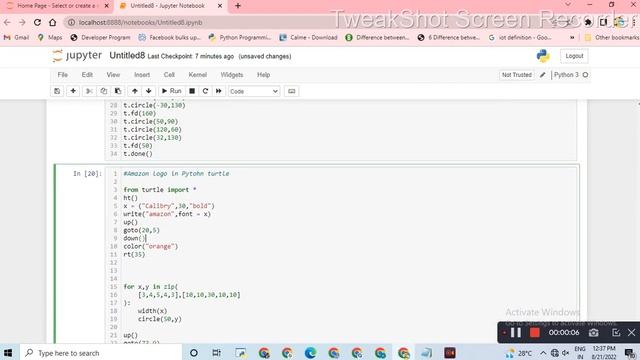The height and width of the screenshot is (360, 640).
Task: Click code line color("orange")
Action: click(x=151, y=246)
